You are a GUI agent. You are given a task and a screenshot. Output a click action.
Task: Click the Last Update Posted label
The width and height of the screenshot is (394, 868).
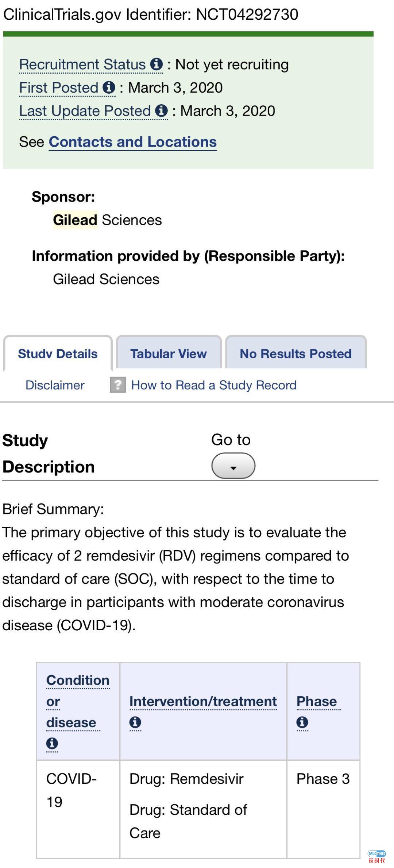[85, 111]
